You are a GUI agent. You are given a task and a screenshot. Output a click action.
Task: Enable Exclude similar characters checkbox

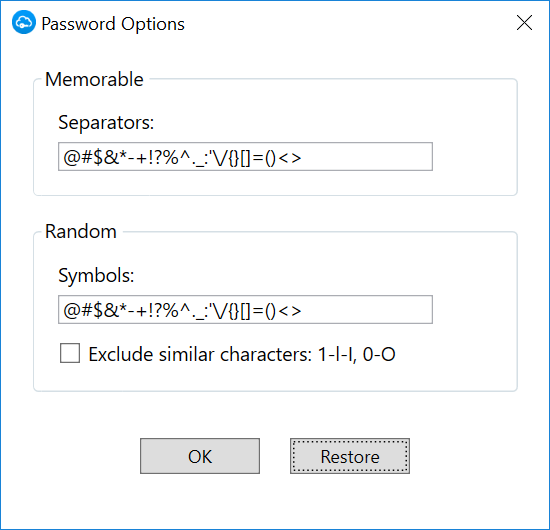click(70, 353)
